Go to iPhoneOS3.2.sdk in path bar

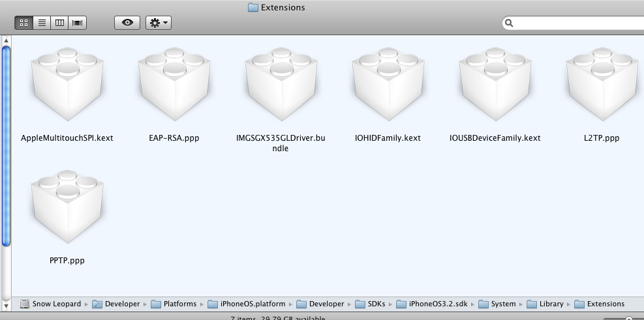pos(432,304)
